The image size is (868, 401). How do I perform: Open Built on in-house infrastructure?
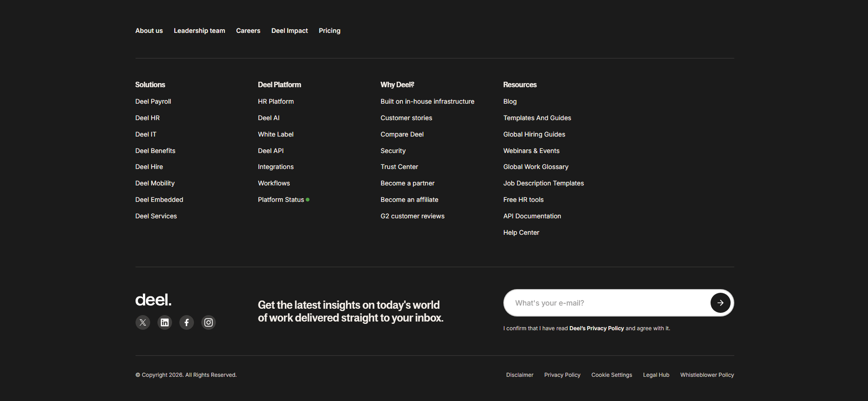428,101
